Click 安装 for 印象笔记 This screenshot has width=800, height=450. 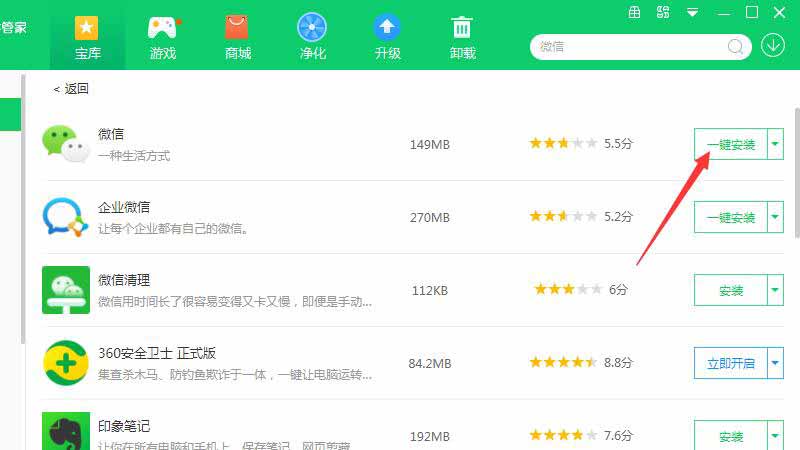731,436
